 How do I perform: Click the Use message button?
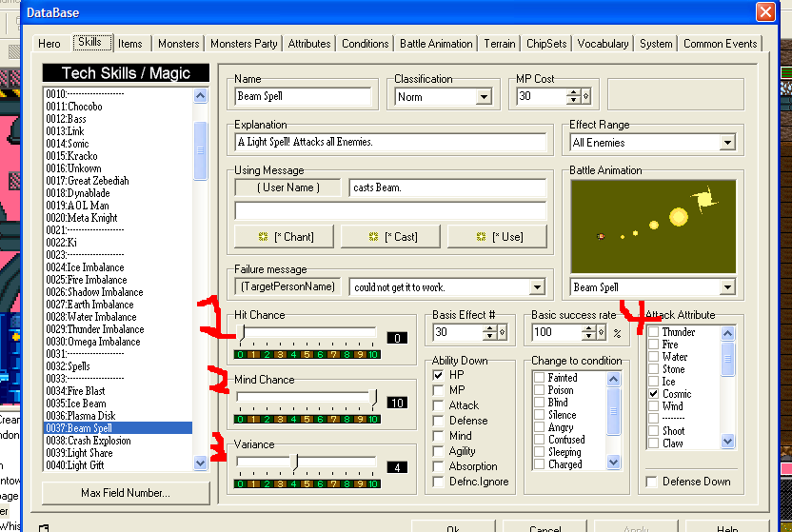point(497,236)
